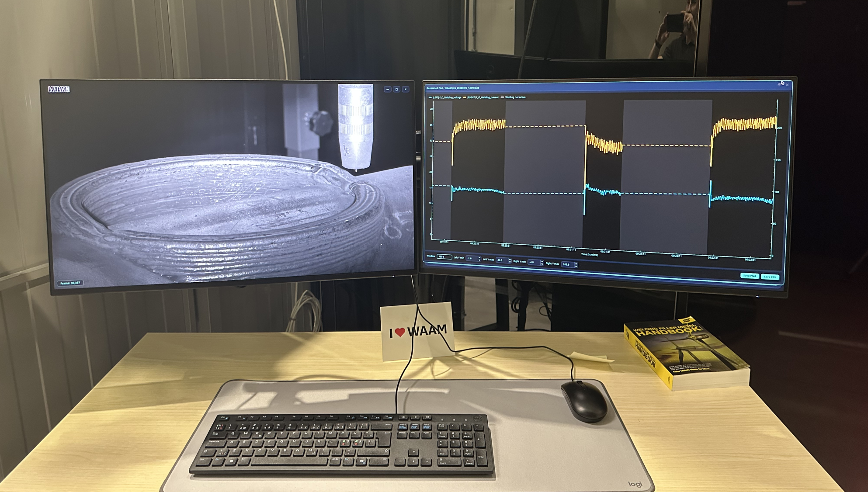Increase Left Y min with stepper arrow
Image resolution: width=868 pixels, height=492 pixels.
coord(479,257)
